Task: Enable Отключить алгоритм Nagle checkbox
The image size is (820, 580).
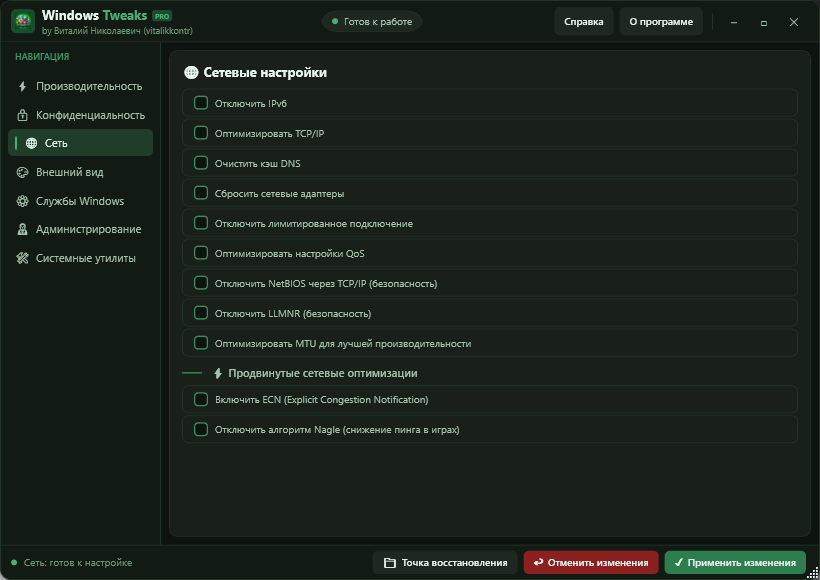Action: [201, 429]
